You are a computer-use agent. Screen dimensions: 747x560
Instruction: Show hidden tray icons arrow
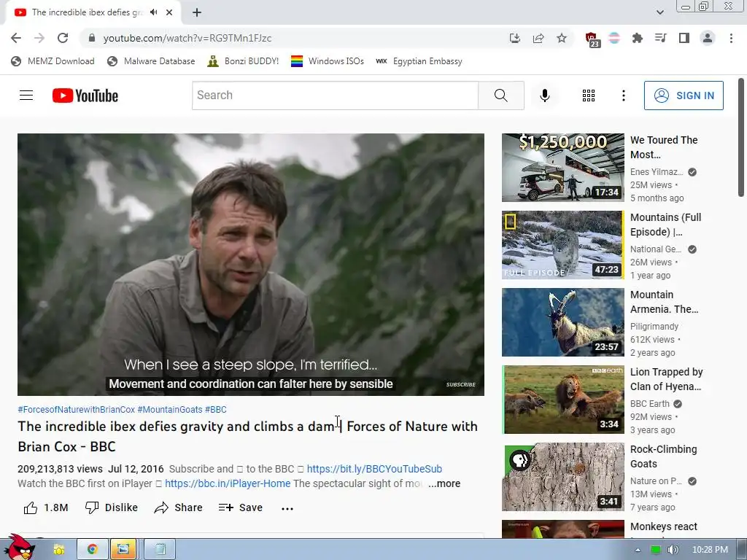coord(638,550)
